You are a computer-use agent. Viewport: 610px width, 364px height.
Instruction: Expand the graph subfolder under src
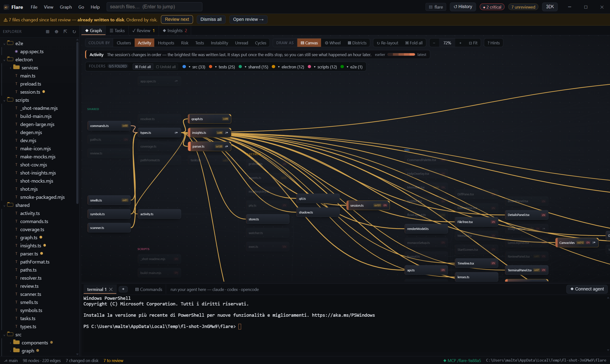pyautogui.click(x=10, y=351)
